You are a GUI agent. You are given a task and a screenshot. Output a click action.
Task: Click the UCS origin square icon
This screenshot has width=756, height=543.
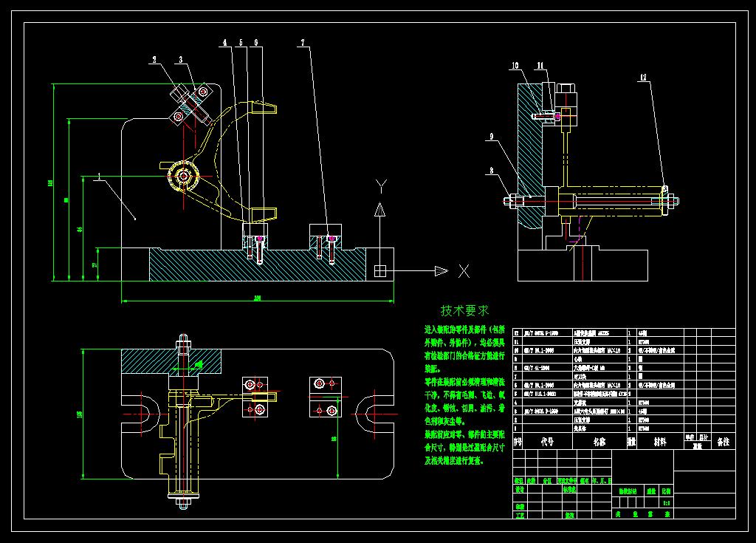(380, 271)
